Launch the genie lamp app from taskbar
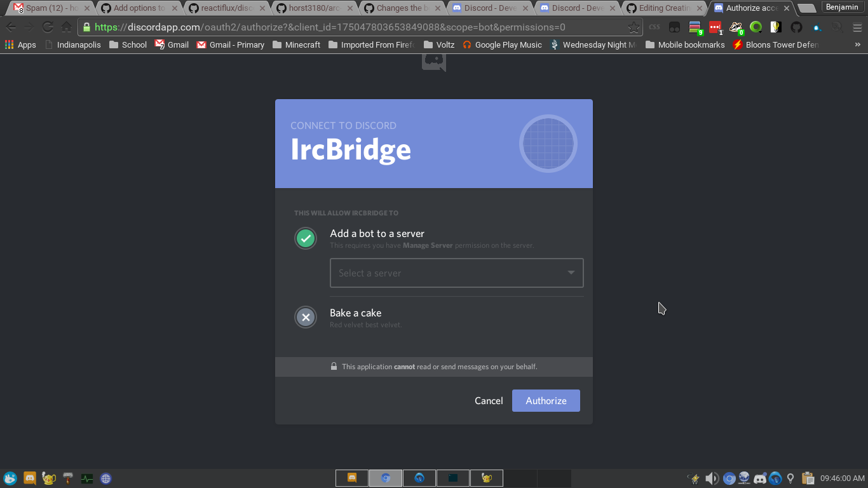Image resolution: width=868 pixels, height=488 pixels. coord(49,478)
